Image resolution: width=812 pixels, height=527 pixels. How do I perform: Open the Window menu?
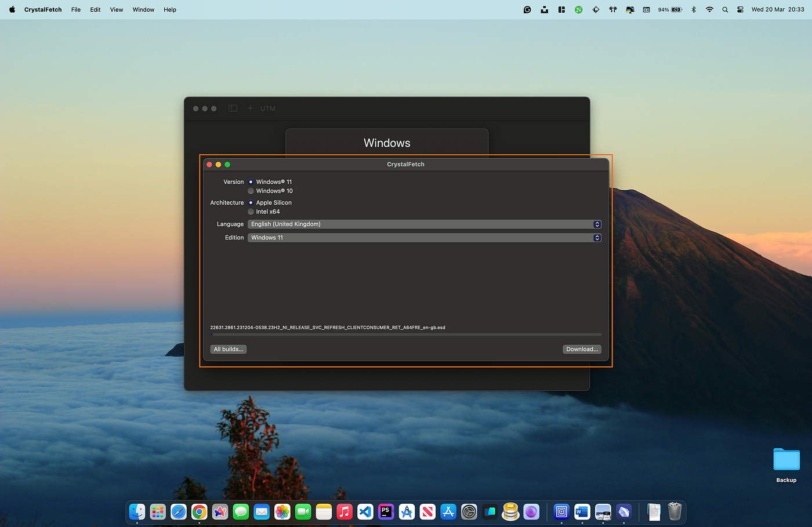click(x=143, y=10)
